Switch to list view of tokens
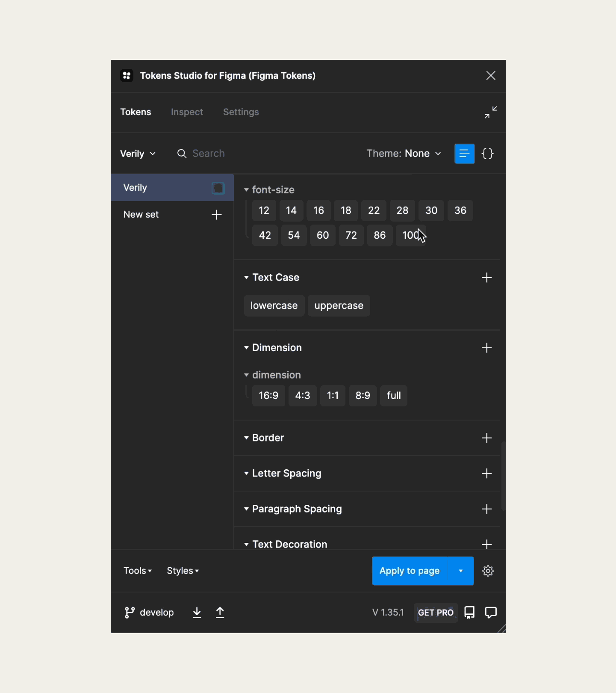 point(464,154)
